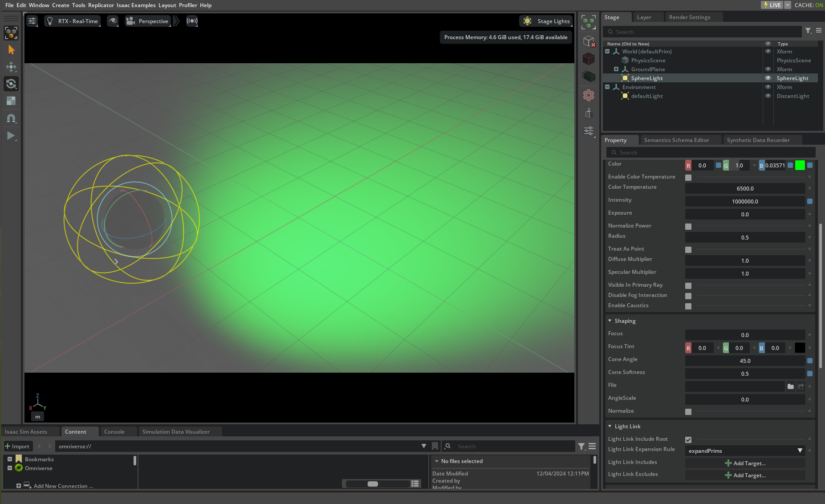Select the Move tool in the left toolbar
This screenshot has width=825, height=504.
[x=11, y=67]
